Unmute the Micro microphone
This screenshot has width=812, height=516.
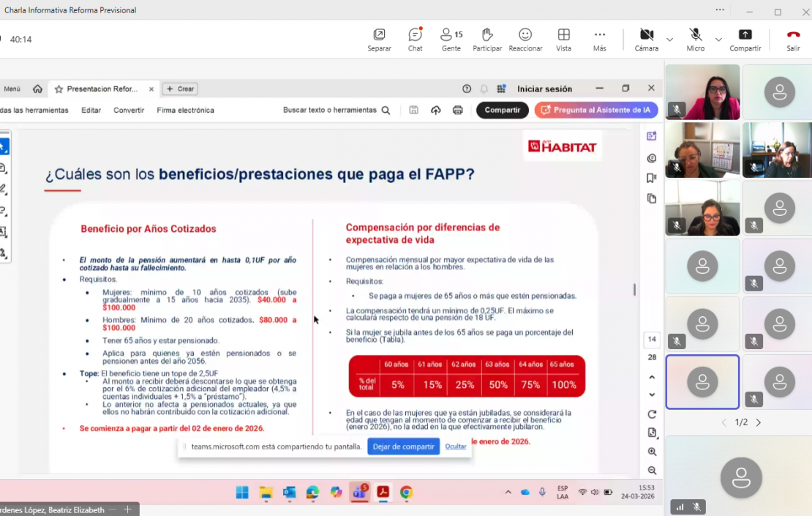tap(695, 39)
